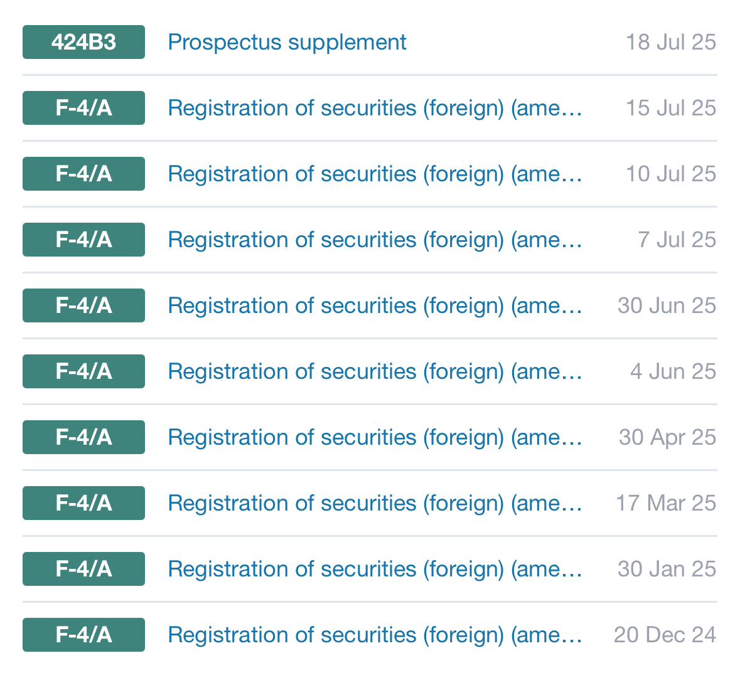Open the registration filing dated 15 Jul 25
This screenshot has width=740, height=700.
pos(375,108)
